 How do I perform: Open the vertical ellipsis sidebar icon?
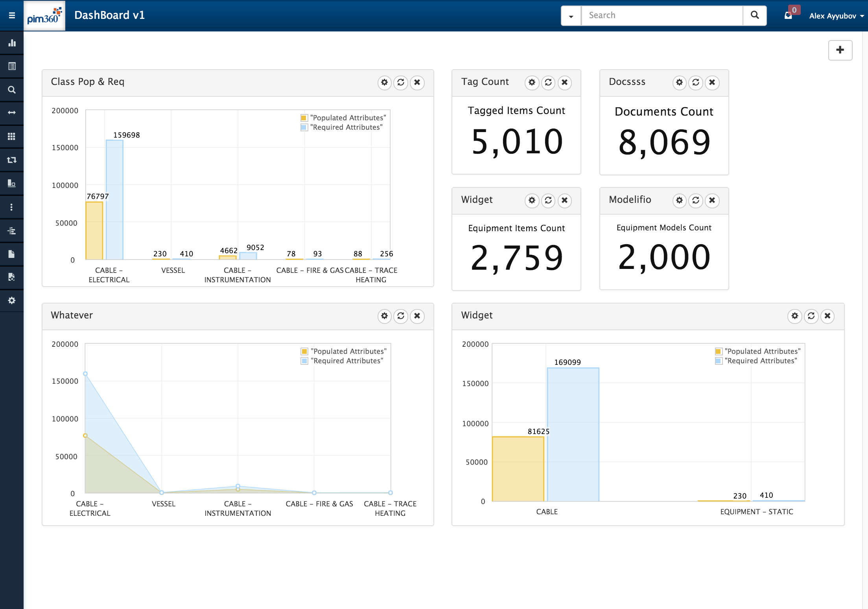pyautogui.click(x=12, y=207)
